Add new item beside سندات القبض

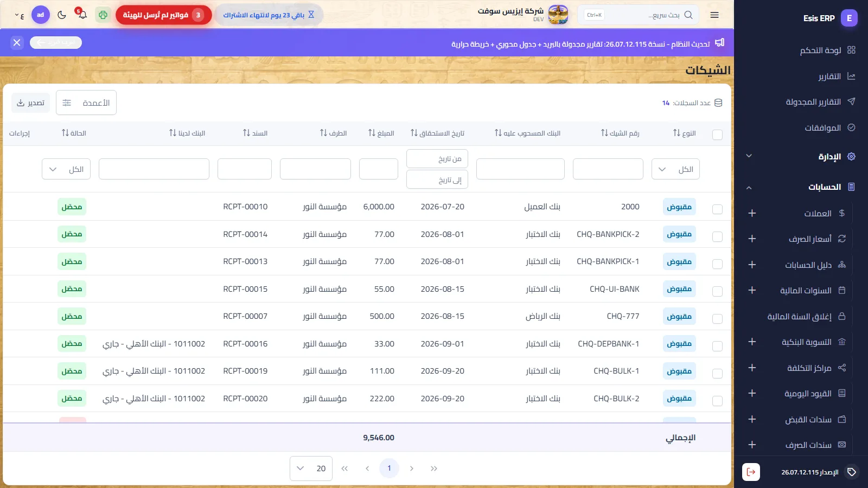pyautogui.click(x=752, y=419)
